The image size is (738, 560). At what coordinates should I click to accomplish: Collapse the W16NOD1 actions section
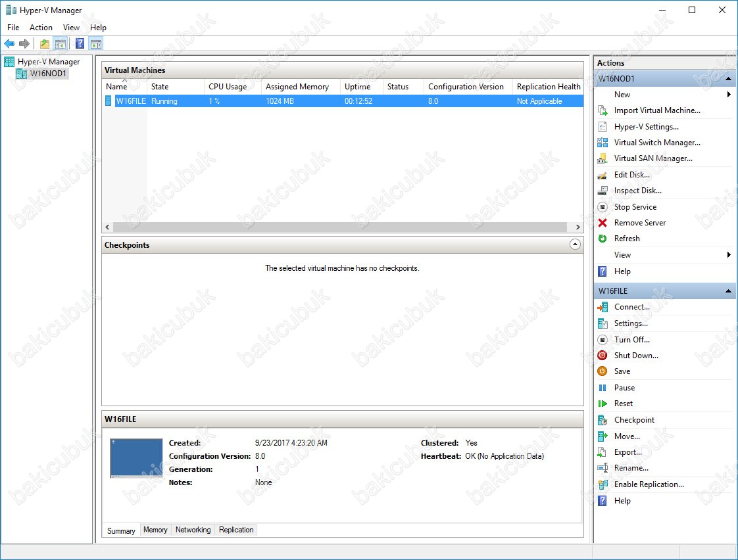point(729,78)
